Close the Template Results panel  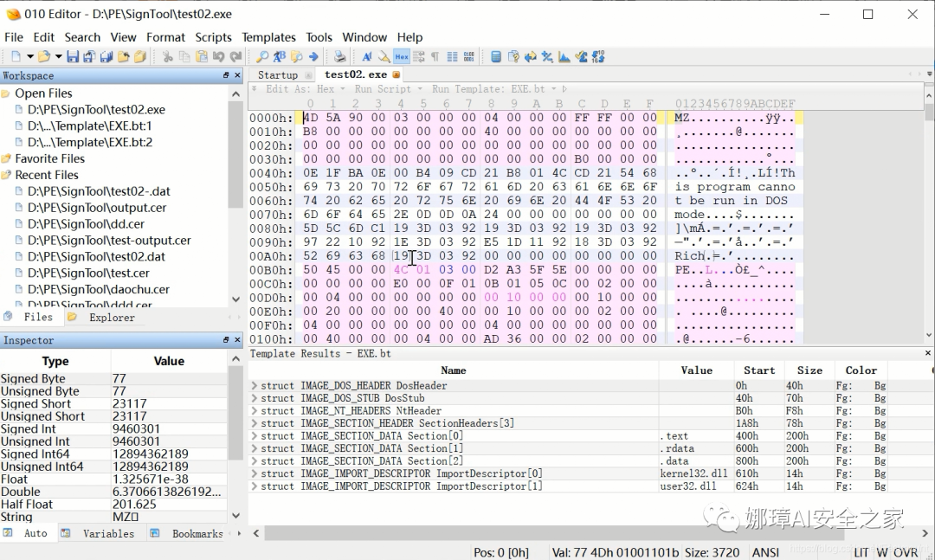928,353
